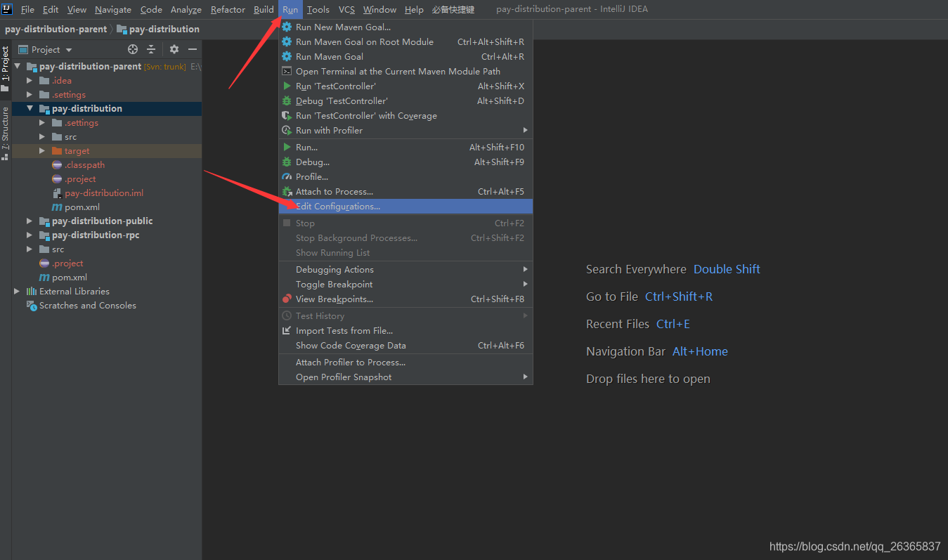Select the root-level .project file
The width and height of the screenshot is (948, 560).
[67, 263]
